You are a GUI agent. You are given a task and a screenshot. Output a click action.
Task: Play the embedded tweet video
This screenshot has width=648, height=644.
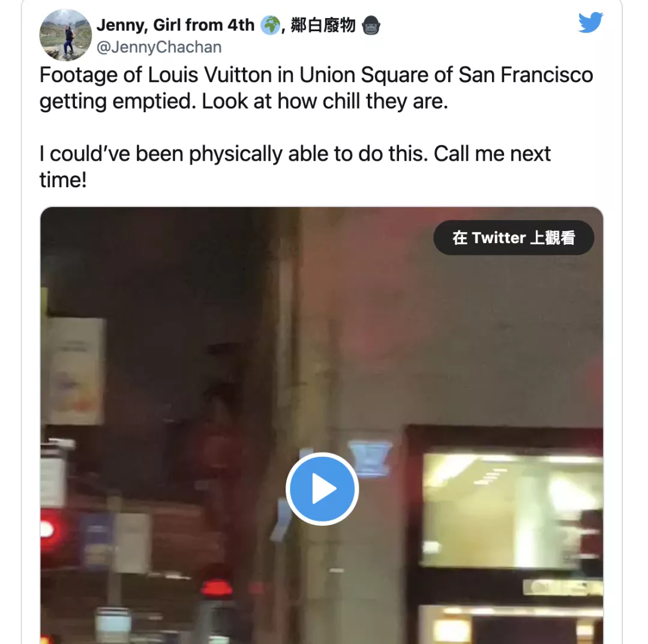coord(322,489)
